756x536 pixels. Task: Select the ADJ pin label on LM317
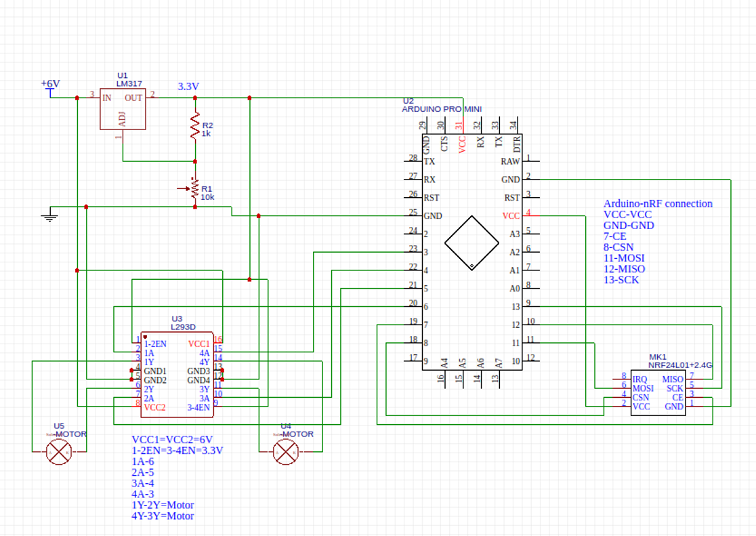pyautogui.click(x=123, y=119)
